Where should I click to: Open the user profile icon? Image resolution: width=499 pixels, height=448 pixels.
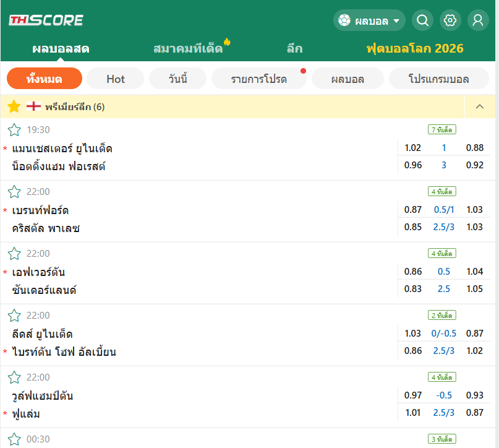[478, 20]
